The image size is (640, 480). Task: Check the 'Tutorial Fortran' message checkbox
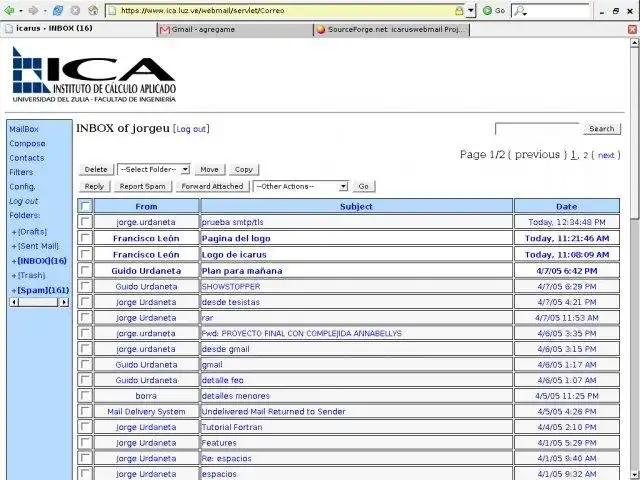coord(85,427)
